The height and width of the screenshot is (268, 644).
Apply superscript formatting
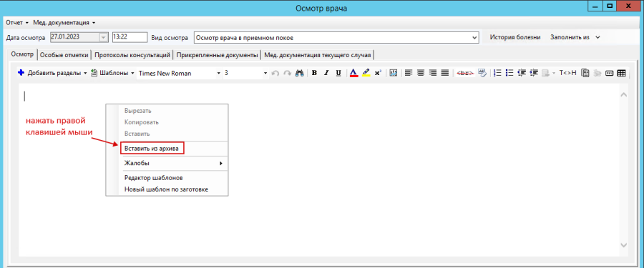[378, 74]
